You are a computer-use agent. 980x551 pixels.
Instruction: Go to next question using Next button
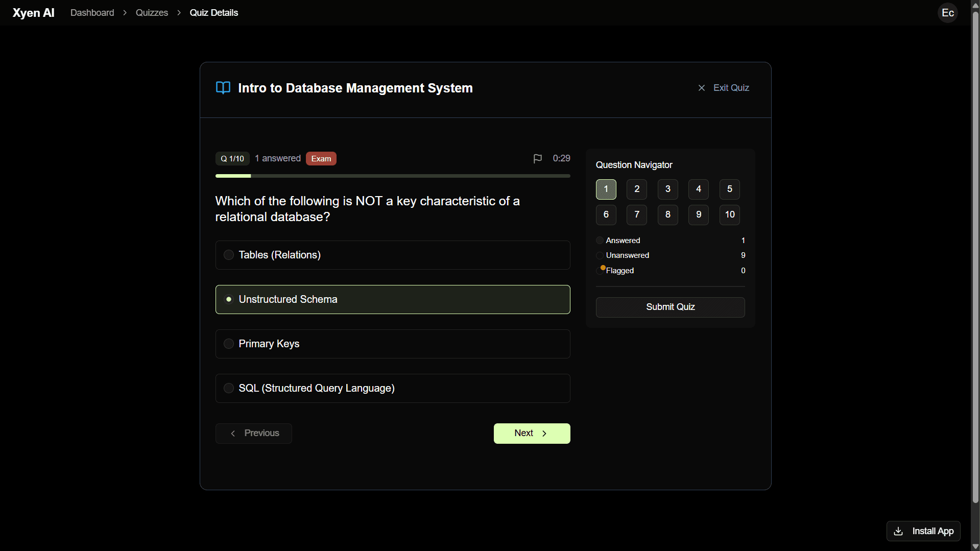pyautogui.click(x=532, y=433)
